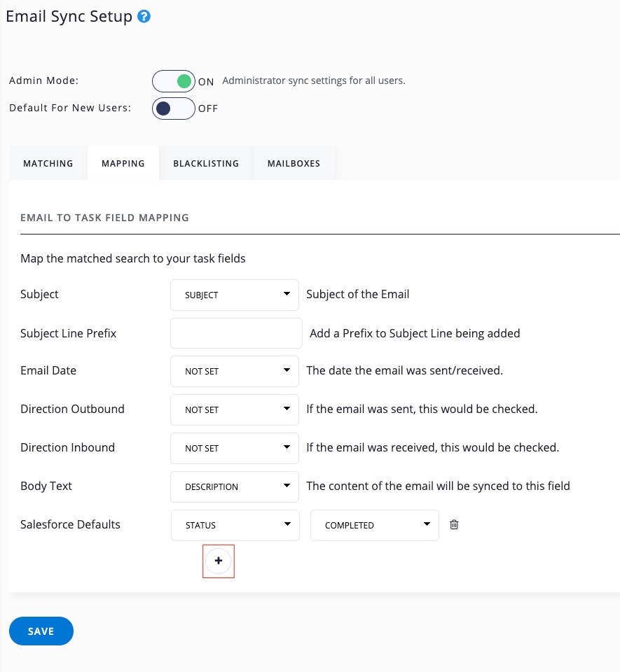
Task: Add a new Salesforce default with plus icon
Action: pos(219,561)
